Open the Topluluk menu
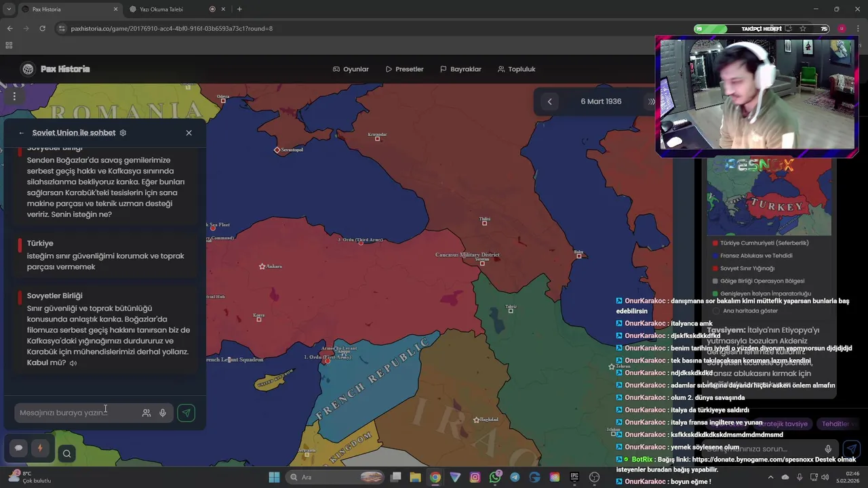 point(516,69)
